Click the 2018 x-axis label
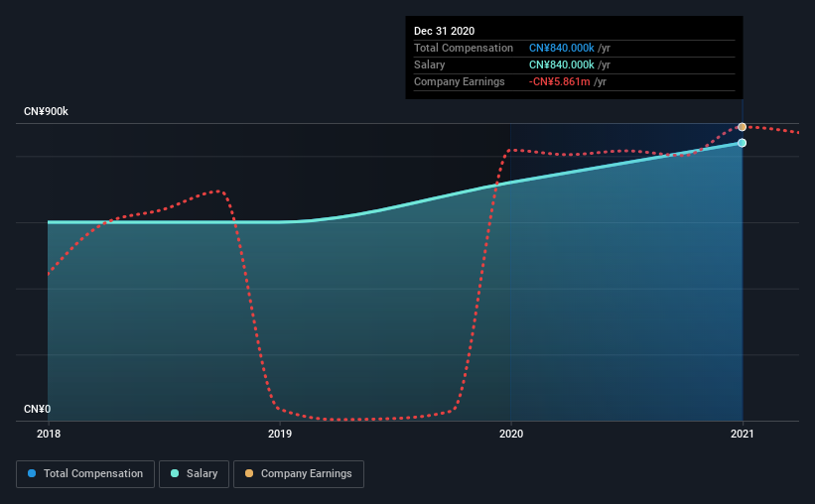This screenshot has height=504, width=815. [x=49, y=434]
